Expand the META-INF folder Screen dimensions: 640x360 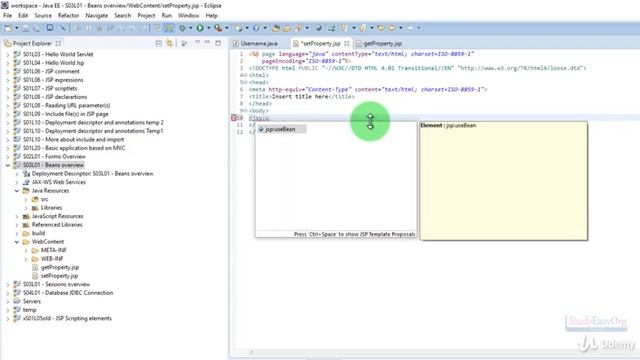26,250
